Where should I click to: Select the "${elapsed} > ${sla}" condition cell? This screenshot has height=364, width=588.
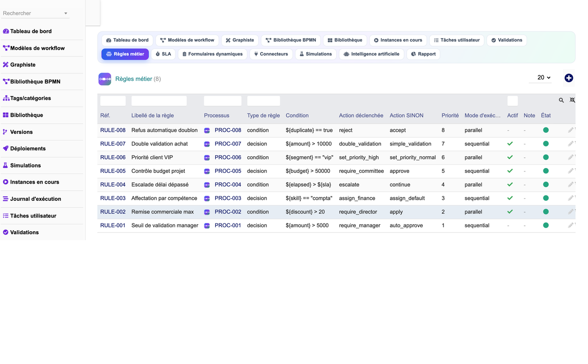(x=308, y=185)
